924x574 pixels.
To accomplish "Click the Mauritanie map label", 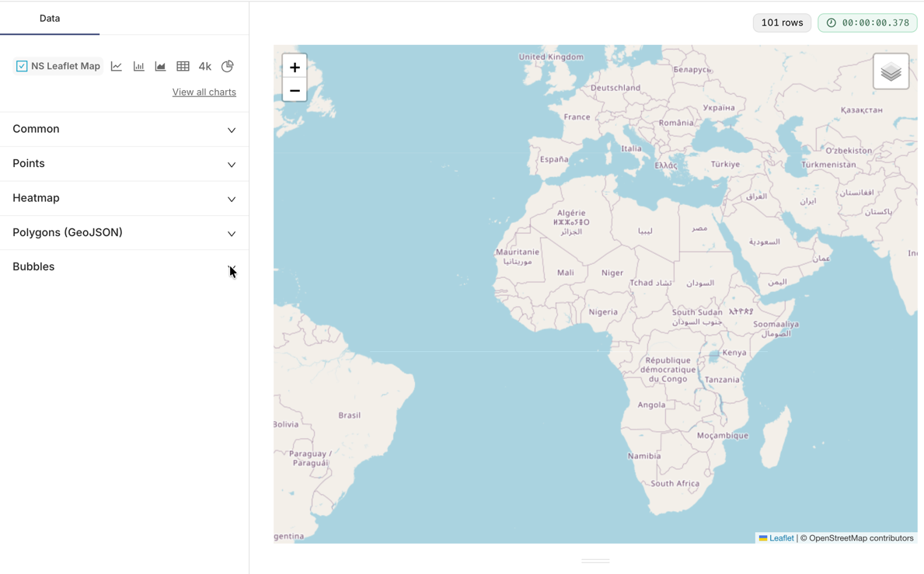I will [518, 252].
